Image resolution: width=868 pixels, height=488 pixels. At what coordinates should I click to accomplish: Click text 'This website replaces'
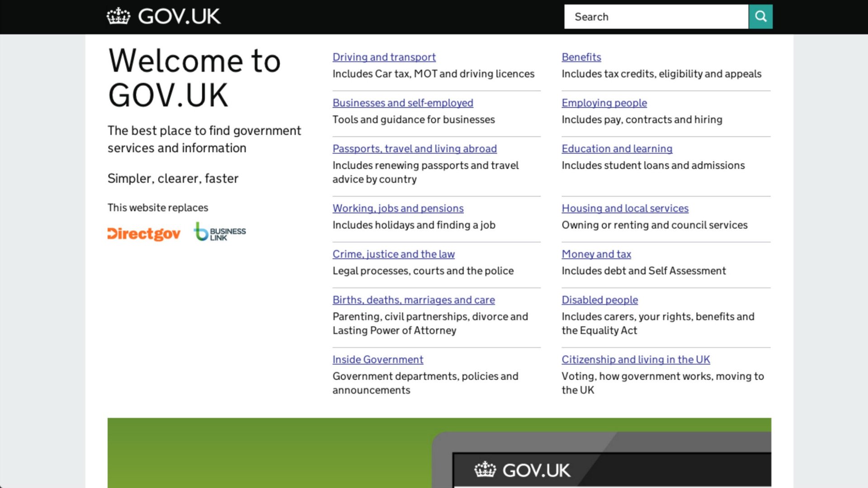coord(158,207)
